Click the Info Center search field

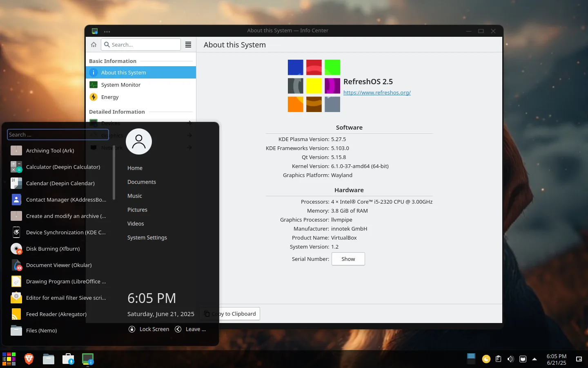click(141, 45)
